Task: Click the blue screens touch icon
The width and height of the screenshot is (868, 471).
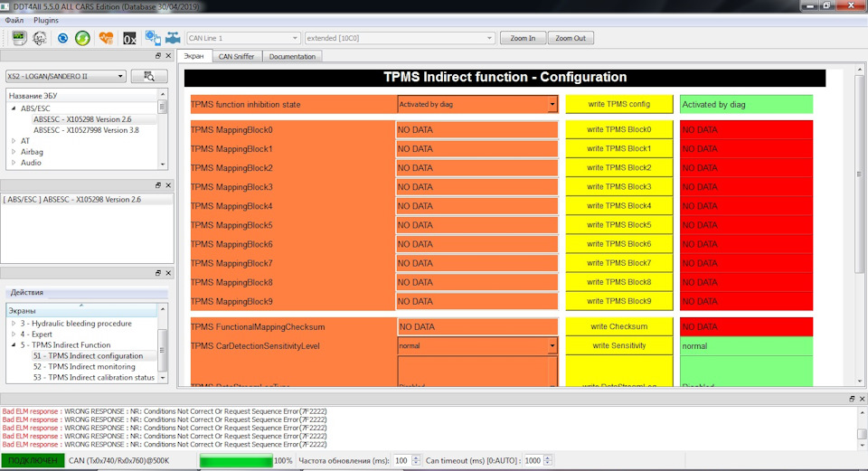Action: (x=153, y=38)
